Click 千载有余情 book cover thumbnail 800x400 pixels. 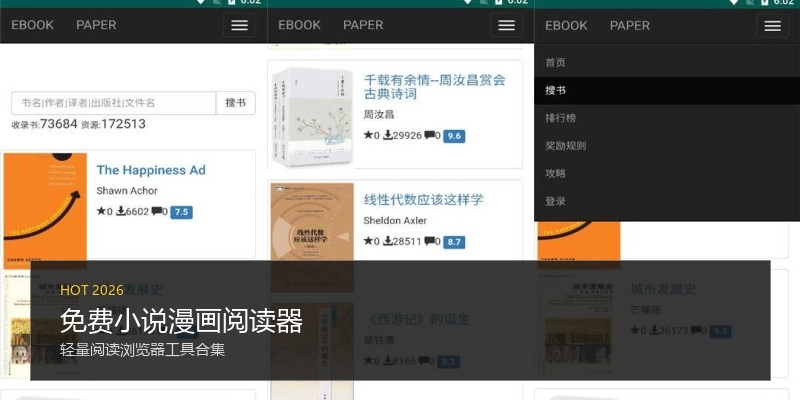pyautogui.click(x=312, y=117)
